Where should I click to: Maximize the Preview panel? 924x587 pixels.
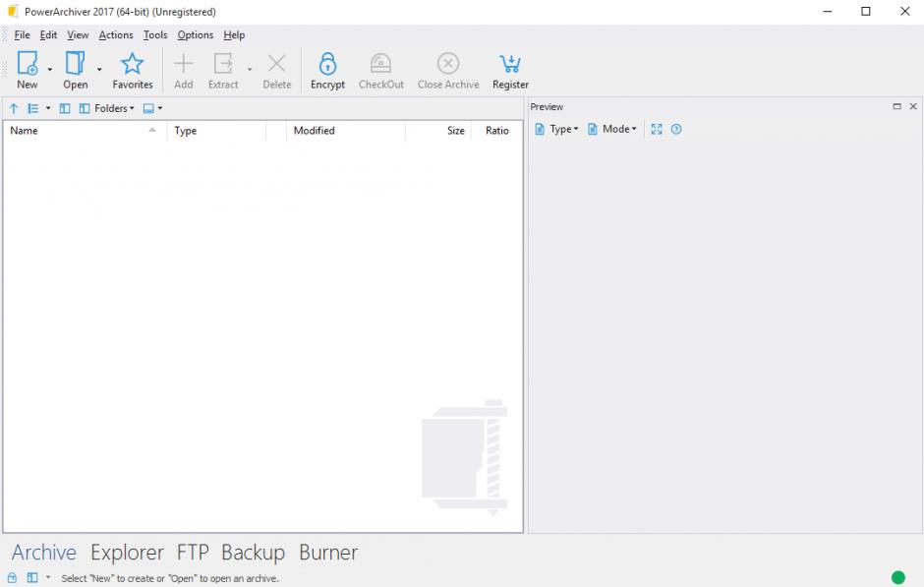896,106
